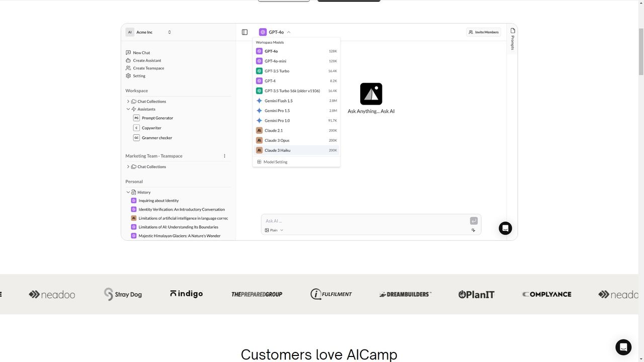This screenshot has height=362, width=644.
Task: Choose Claude 3 Opus model
Action: [296, 140]
